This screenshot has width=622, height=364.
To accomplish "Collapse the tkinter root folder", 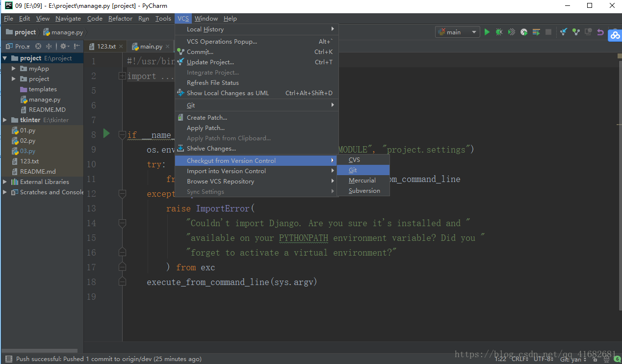I will [5, 120].
